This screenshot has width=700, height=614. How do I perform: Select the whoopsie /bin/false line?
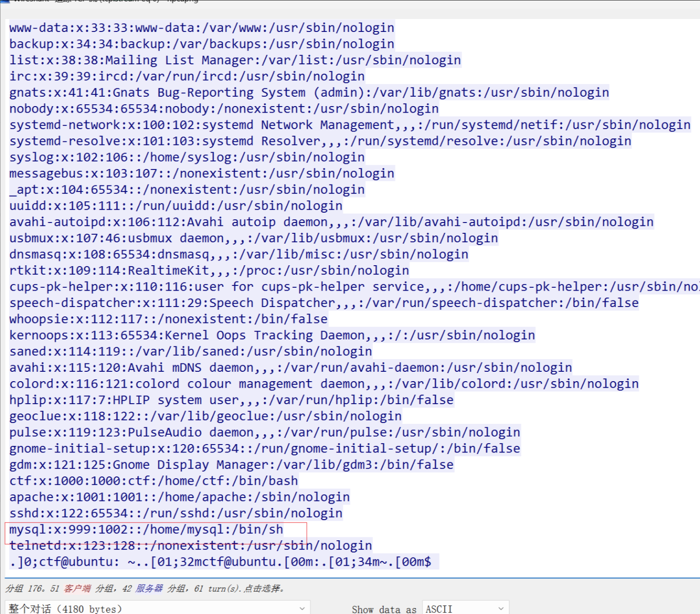click(168, 319)
